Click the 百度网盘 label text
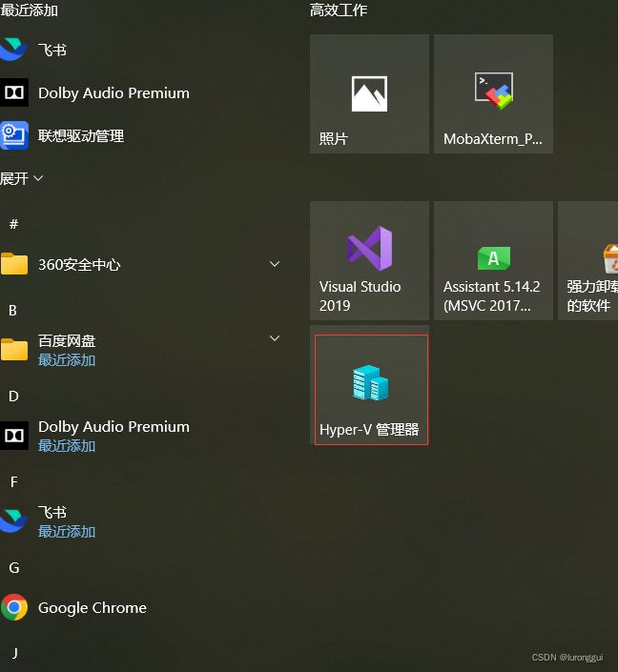 pyautogui.click(x=67, y=341)
